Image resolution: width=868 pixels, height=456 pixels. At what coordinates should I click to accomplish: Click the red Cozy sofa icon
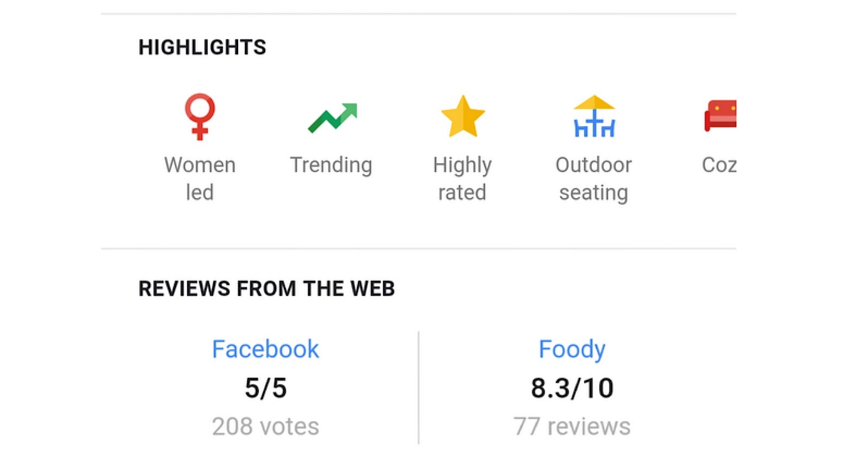720,116
